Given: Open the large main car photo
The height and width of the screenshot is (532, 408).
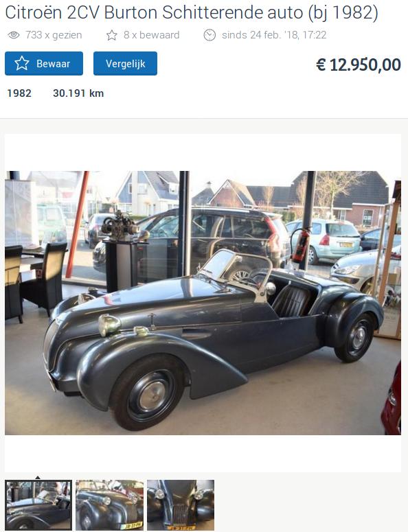Looking at the screenshot, I should [203, 303].
